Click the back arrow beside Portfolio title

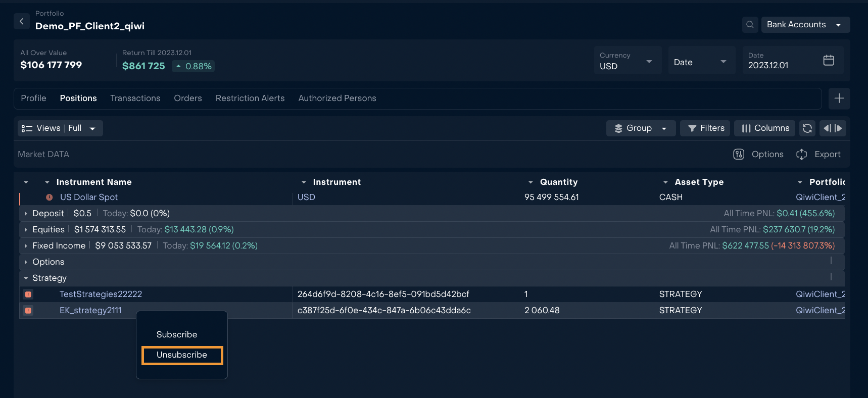pyautogui.click(x=21, y=21)
